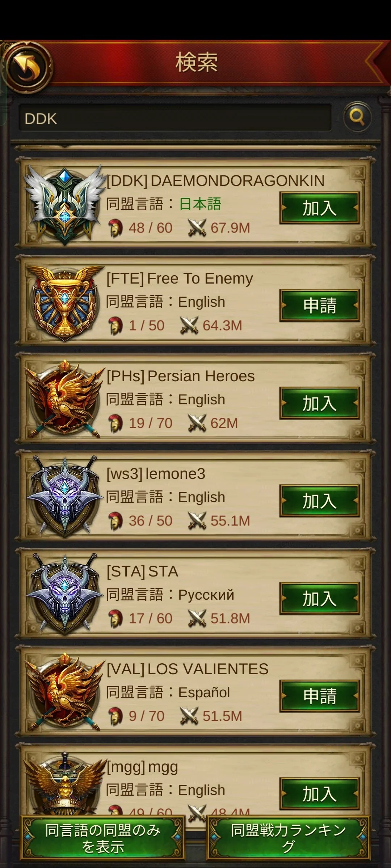Screen dimensions: 391x868
Task: Focus the DDK search input field
Action: [175, 118]
